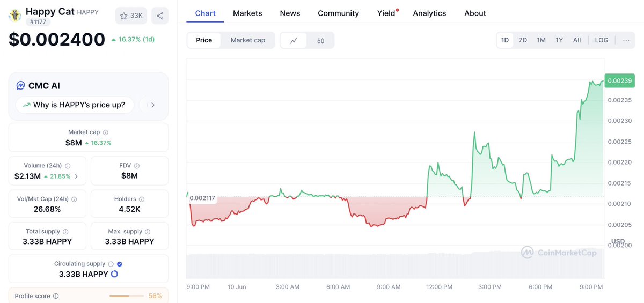Open the Yield tab
This screenshot has width=644, height=303.
coord(386,13)
